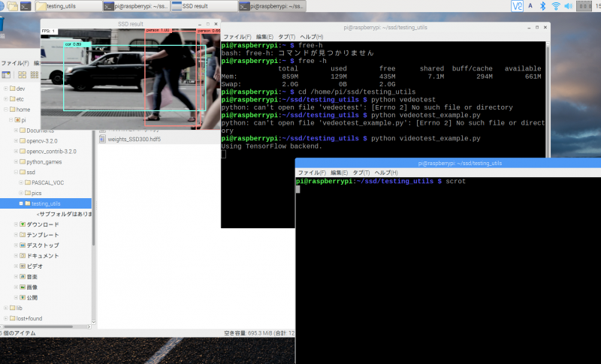Click the 空き容量 free space status text
This screenshot has height=364, width=601.
259,333
